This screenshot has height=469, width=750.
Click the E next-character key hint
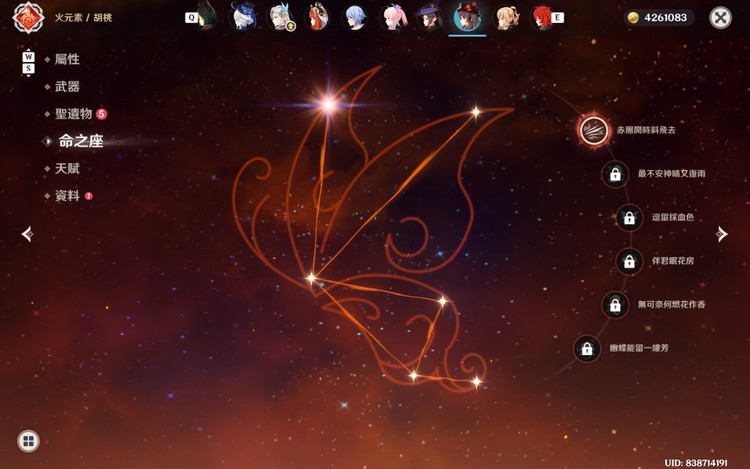pos(557,18)
